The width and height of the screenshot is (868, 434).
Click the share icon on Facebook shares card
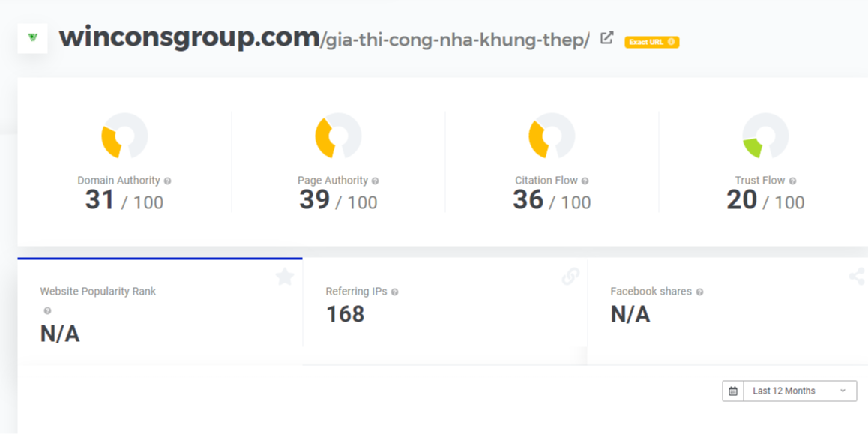pyautogui.click(x=856, y=277)
